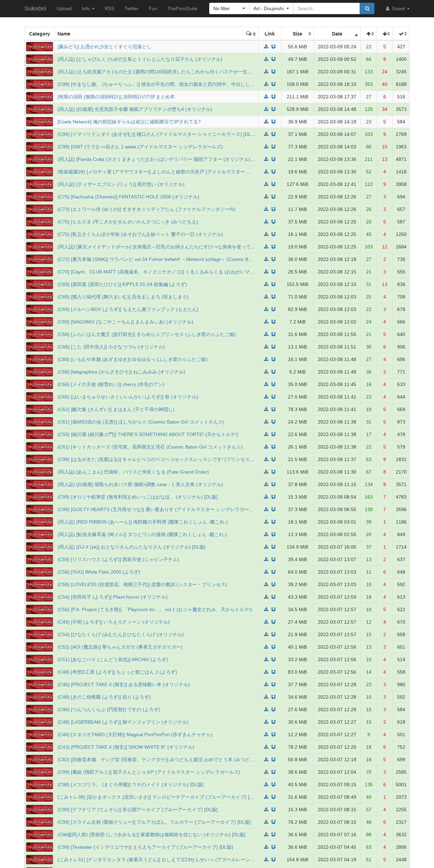Open magnet link for the 528.9 MiB entry
Viewport: 434px width, 868px height.
click(273, 109)
